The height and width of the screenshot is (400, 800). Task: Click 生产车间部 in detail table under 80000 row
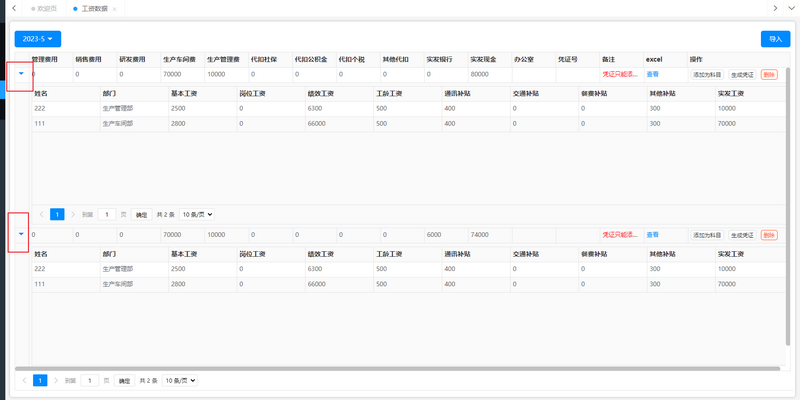pos(118,124)
